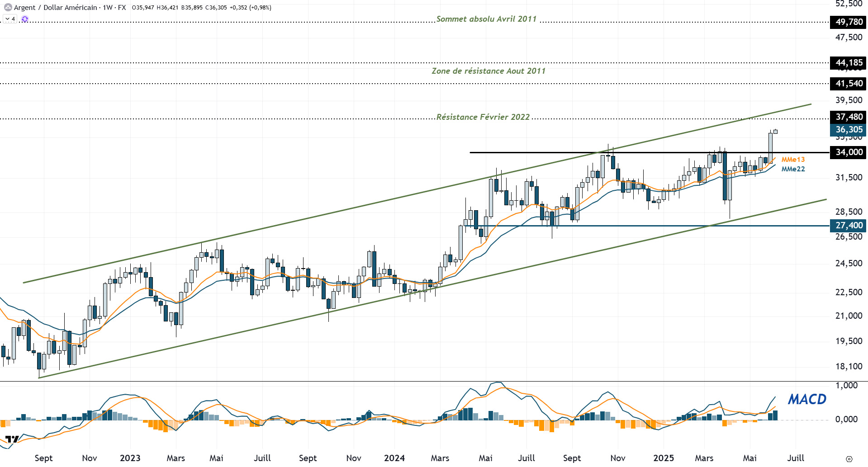Select the 'Sommet absolu Avril 2011' annotation
The width and height of the screenshot is (868, 467).
coord(486,19)
